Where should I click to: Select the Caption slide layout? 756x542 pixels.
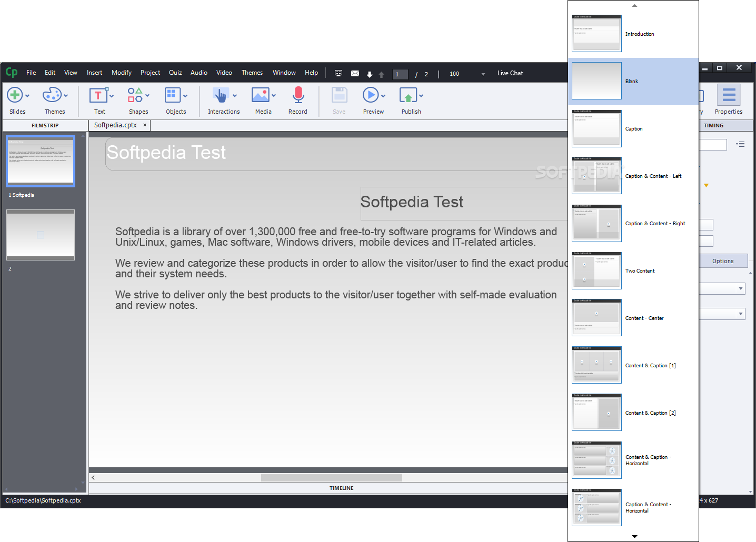tap(633, 129)
